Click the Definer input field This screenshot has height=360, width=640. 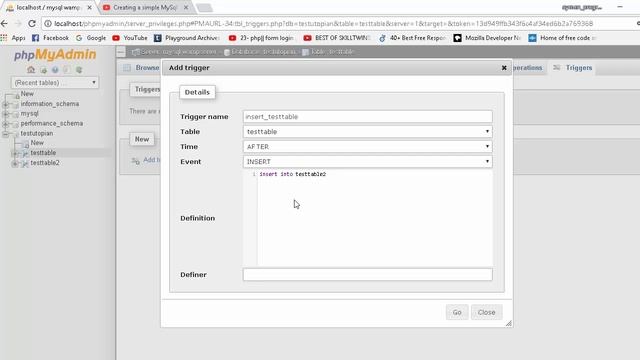click(x=367, y=275)
